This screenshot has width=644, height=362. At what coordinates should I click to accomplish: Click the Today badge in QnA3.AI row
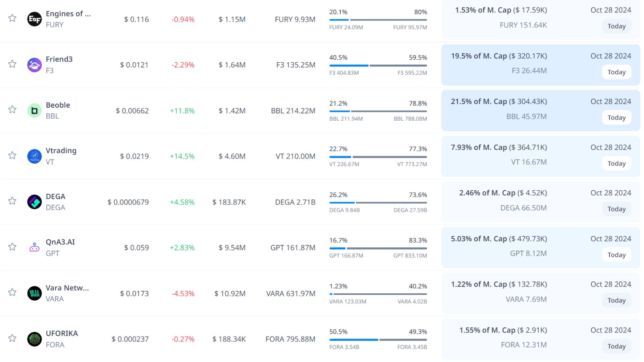pos(616,255)
